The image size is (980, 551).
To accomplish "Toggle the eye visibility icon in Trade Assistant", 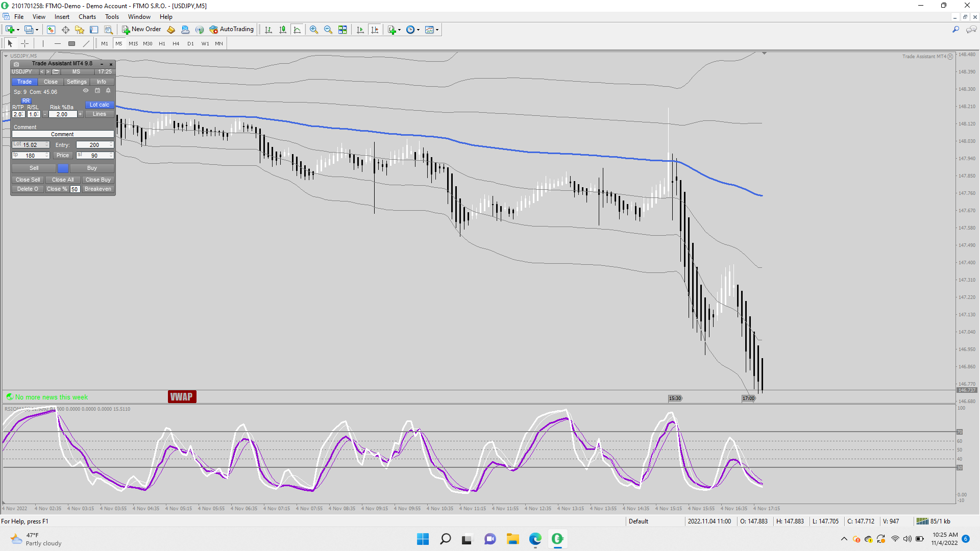I will coord(86,91).
